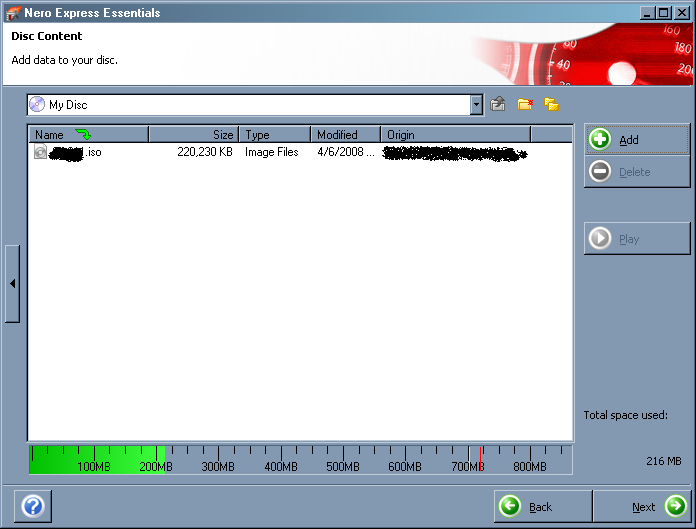Select the .iso file entry
Screen dimensions: 696x529
click(67, 152)
